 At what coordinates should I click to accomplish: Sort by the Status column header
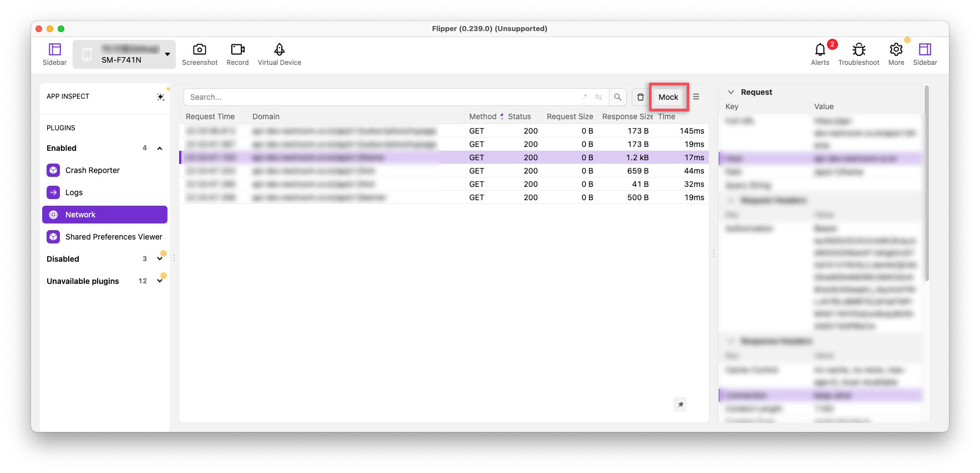point(520,116)
